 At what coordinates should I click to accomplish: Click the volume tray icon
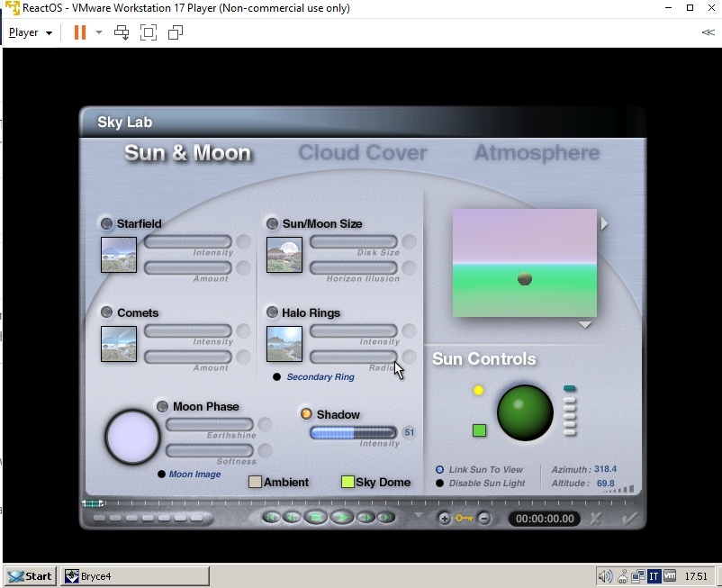pyautogui.click(x=605, y=576)
